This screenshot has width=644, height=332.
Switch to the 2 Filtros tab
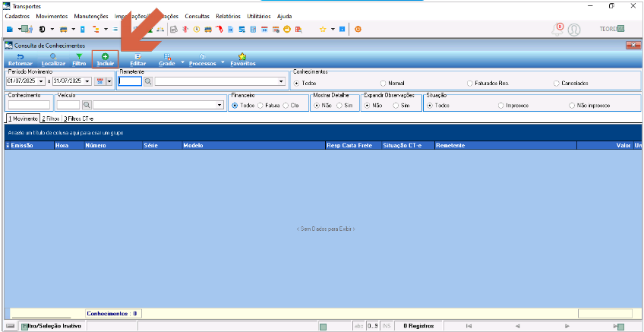tap(51, 119)
